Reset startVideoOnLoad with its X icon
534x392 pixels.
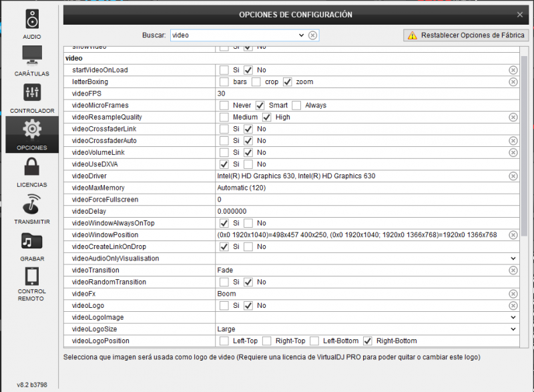coord(513,70)
